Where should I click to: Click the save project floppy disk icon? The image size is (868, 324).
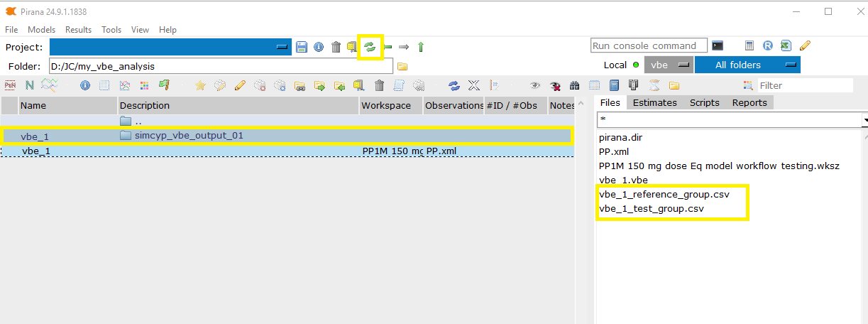click(x=302, y=47)
